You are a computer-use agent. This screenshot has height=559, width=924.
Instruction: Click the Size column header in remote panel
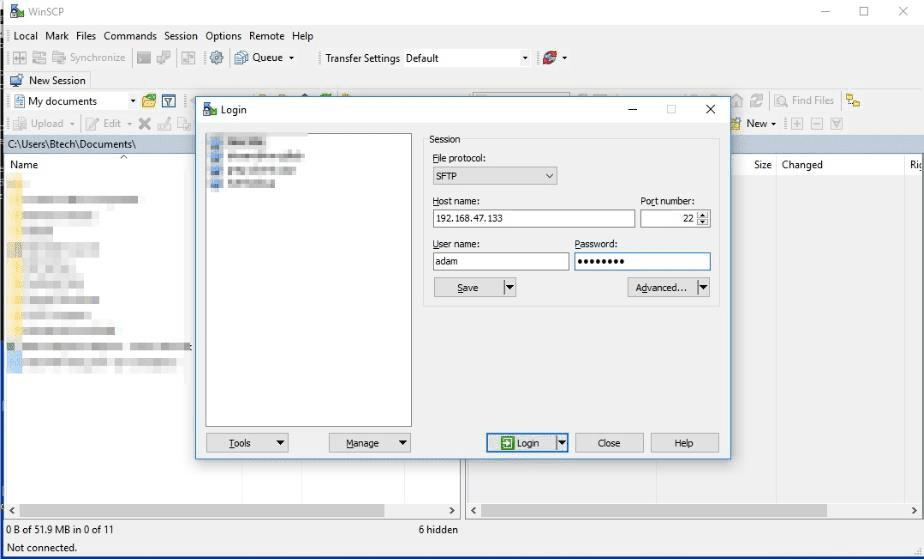click(x=763, y=165)
